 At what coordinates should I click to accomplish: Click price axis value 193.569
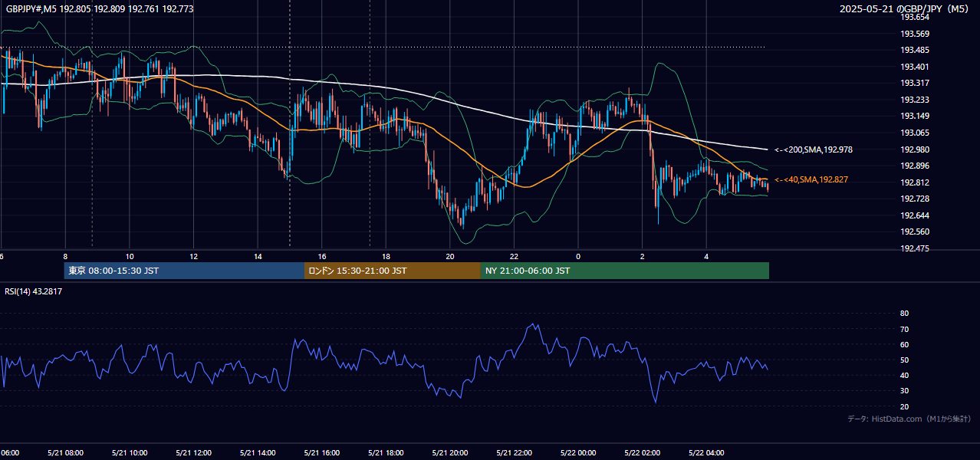tap(914, 34)
